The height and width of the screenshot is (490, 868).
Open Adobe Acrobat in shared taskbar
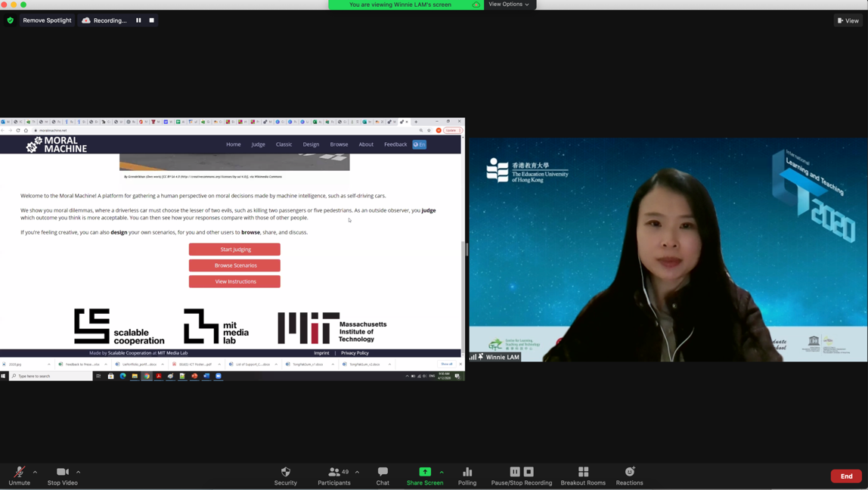point(158,376)
